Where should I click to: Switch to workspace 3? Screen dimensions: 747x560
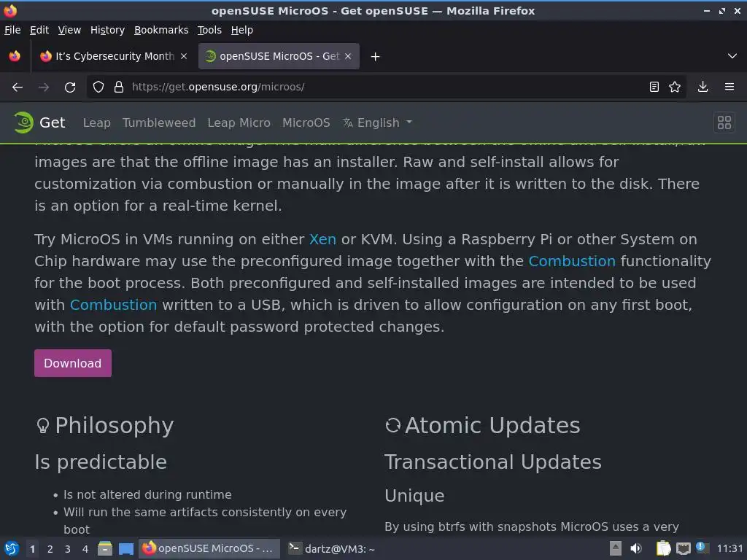pos(68,549)
